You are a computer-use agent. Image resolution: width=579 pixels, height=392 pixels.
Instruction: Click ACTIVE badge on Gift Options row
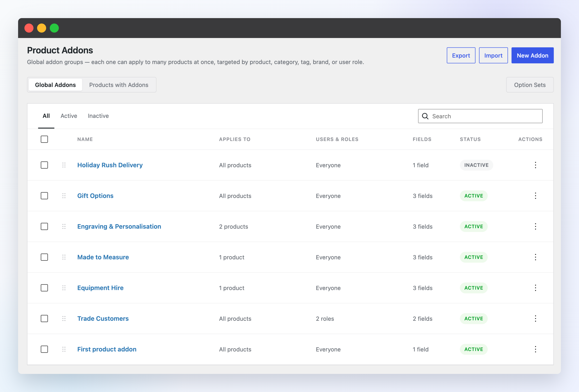coord(473,196)
